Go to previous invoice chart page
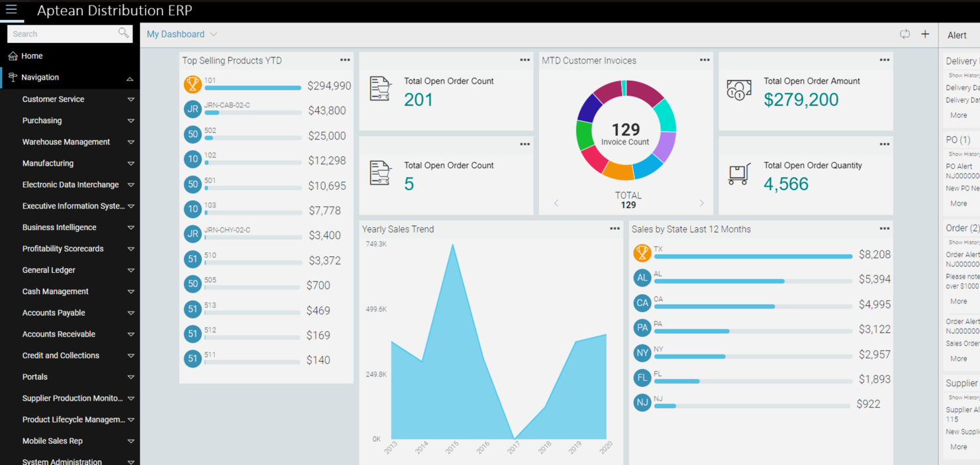Image resolution: width=980 pixels, height=465 pixels. click(556, 203)
